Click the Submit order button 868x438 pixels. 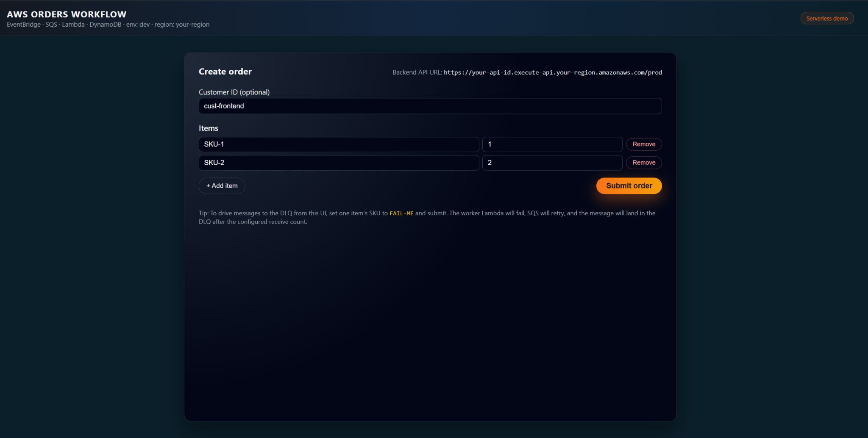point(629,186)
